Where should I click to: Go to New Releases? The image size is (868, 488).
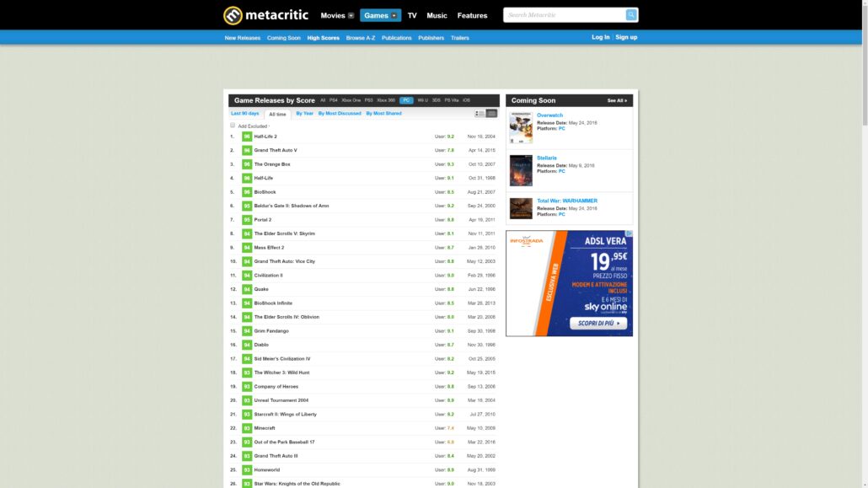(x=243, y=38)
